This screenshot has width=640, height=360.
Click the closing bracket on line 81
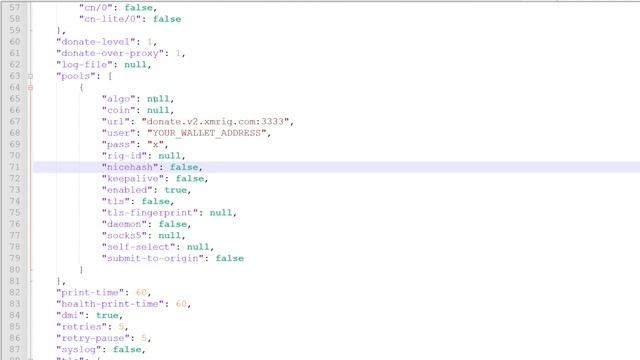click(x=59, y=281)
